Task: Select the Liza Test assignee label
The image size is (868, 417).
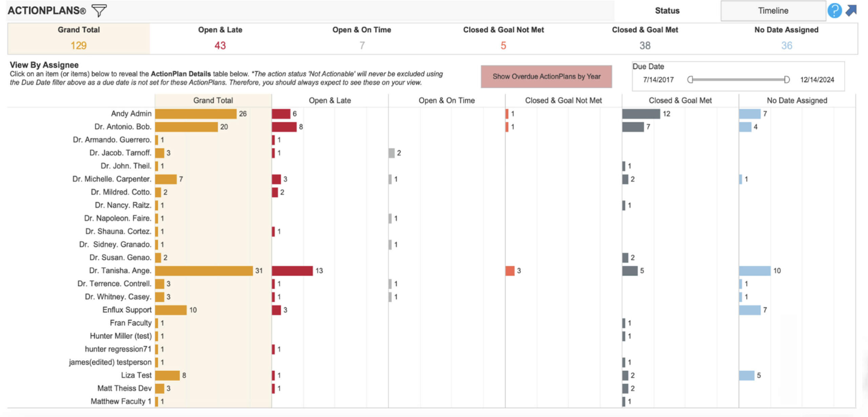Action: (136, 375)
